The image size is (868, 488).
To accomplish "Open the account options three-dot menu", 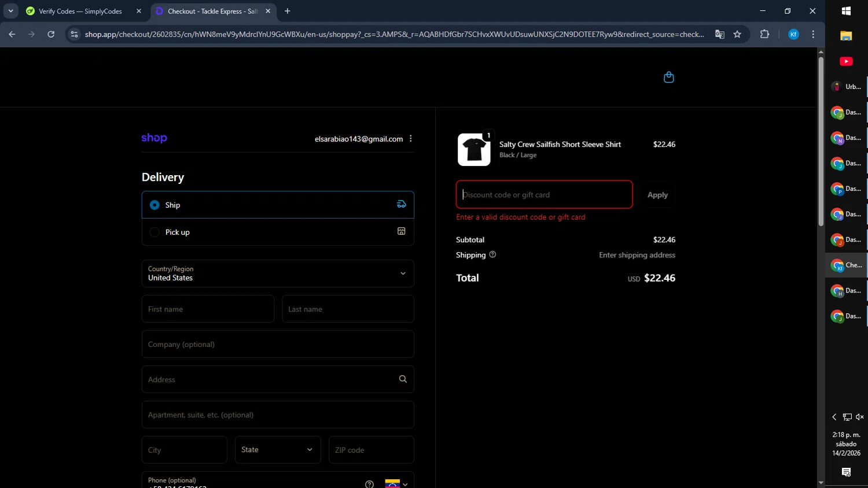I will pyautogui.click(x=411, y=139).
